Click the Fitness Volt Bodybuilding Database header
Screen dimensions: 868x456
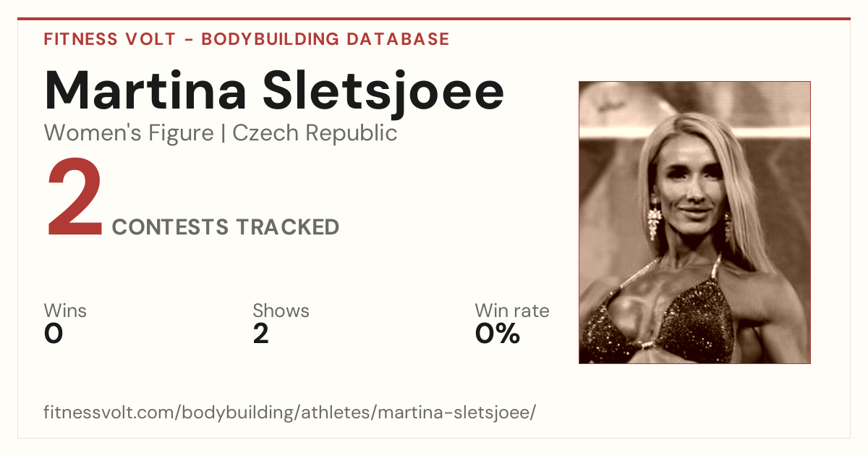[x=247, y=39]
